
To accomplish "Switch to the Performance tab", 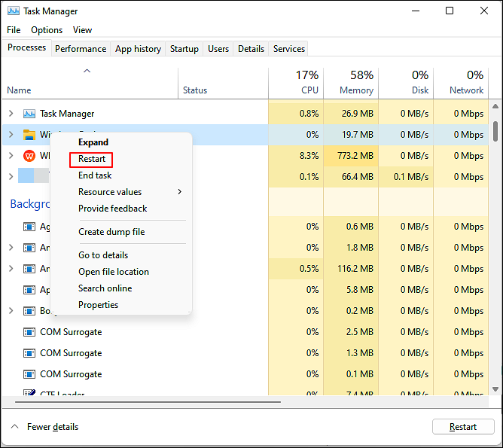I will pos(81,49).
